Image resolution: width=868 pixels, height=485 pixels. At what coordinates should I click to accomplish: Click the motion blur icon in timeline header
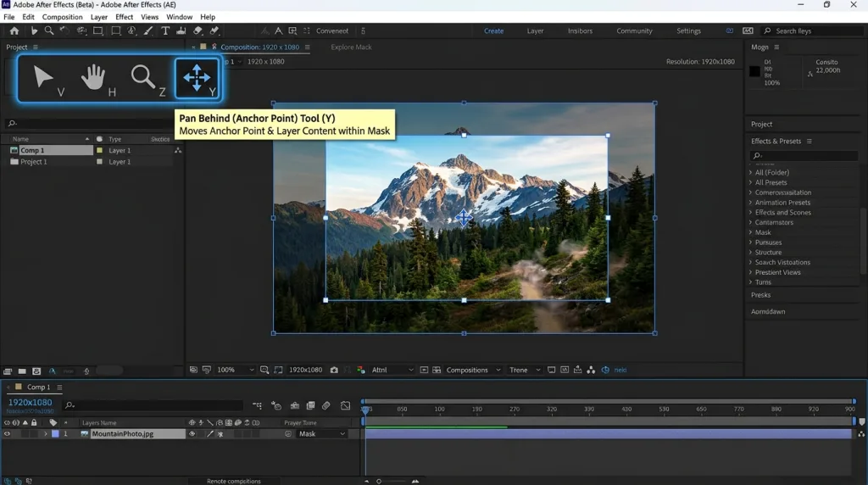click(x=326, y=406)
